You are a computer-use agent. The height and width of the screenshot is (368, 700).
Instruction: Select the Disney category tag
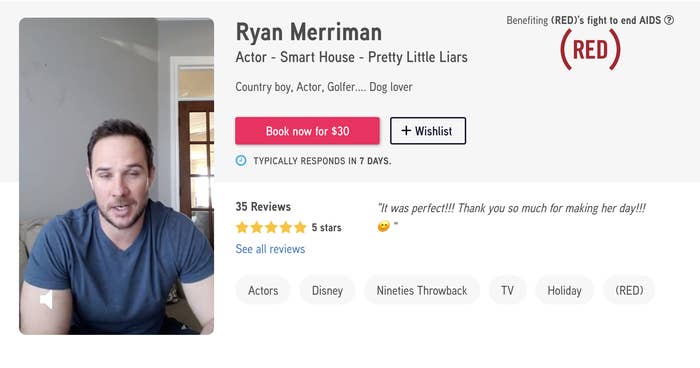(327, 290)
